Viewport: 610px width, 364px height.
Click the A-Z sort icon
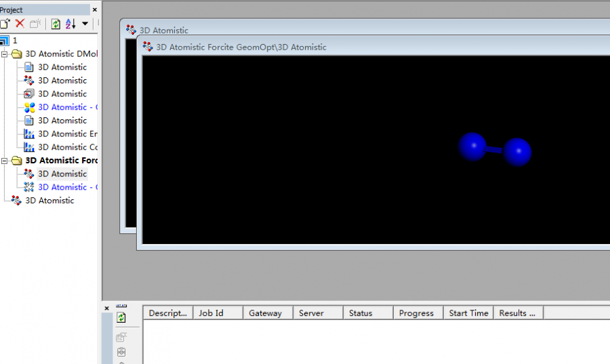[x=70, y=24]
